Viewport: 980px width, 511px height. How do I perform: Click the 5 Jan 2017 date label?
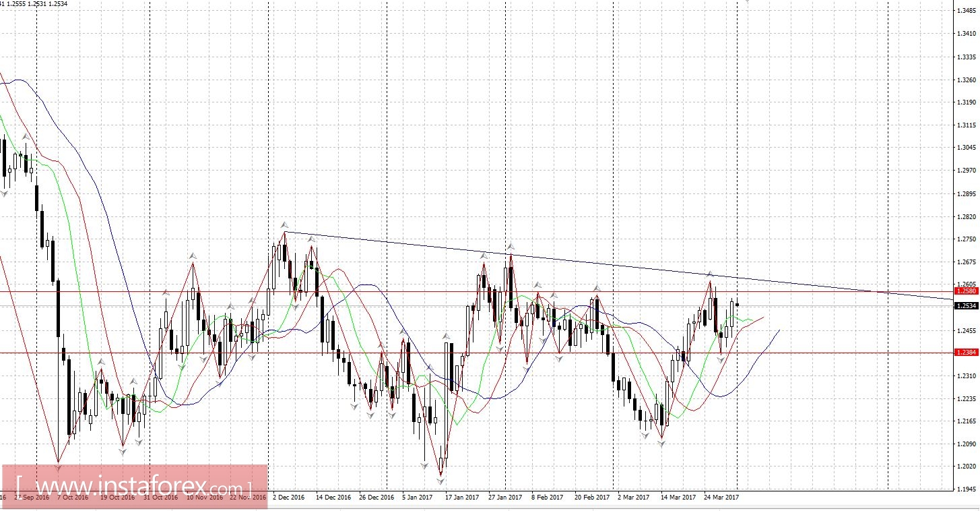tap(418, 498)
